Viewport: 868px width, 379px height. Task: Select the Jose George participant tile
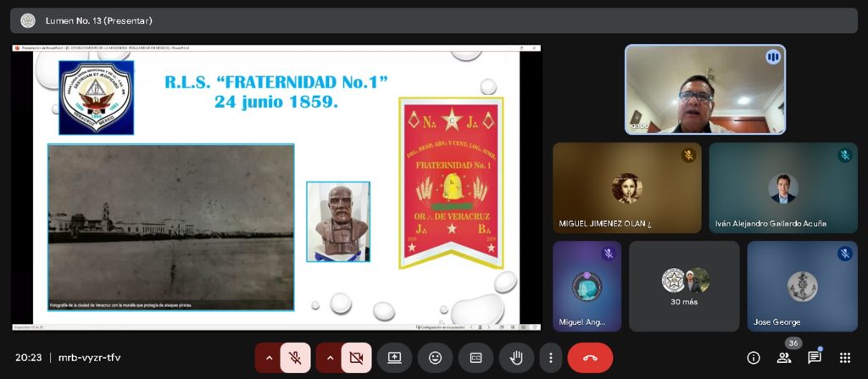(x=802, y=287)
